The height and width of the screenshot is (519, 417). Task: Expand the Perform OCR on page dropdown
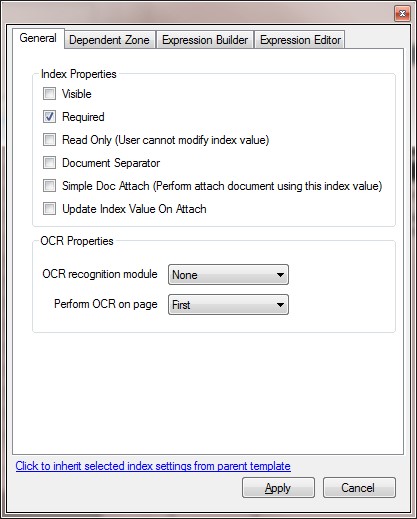(228, 304)
